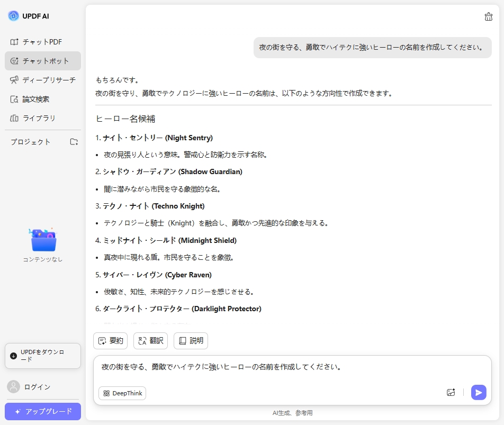Click the ライブラリ books icon
Screen dimensions: 504x425
(x=14, y=118)
